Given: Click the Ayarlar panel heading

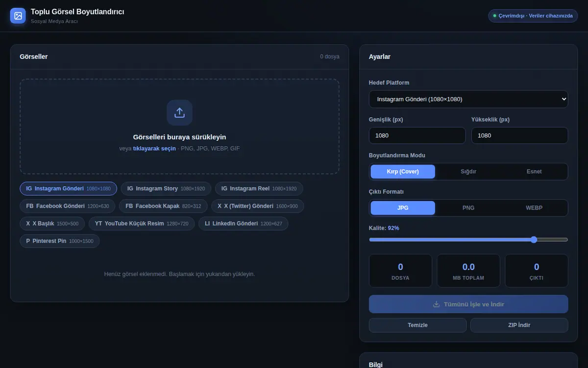Looking at the screenshot, I should (380, 57).
